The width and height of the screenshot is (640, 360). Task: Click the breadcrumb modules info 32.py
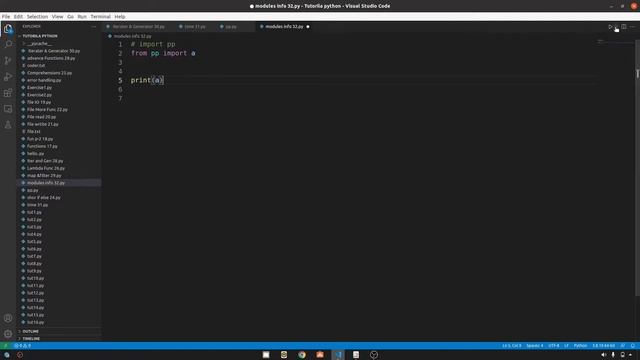[x=132, y=36]
